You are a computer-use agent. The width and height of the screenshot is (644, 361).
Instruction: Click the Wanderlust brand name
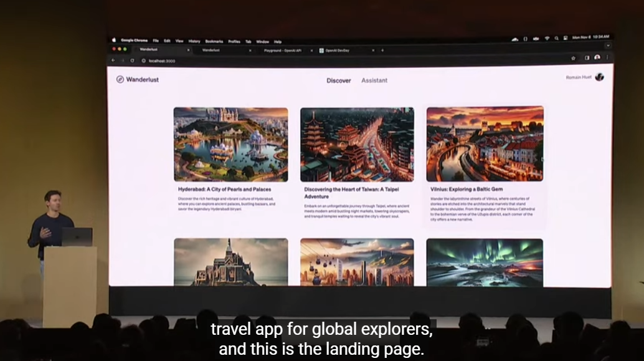[x=142, y=79]
